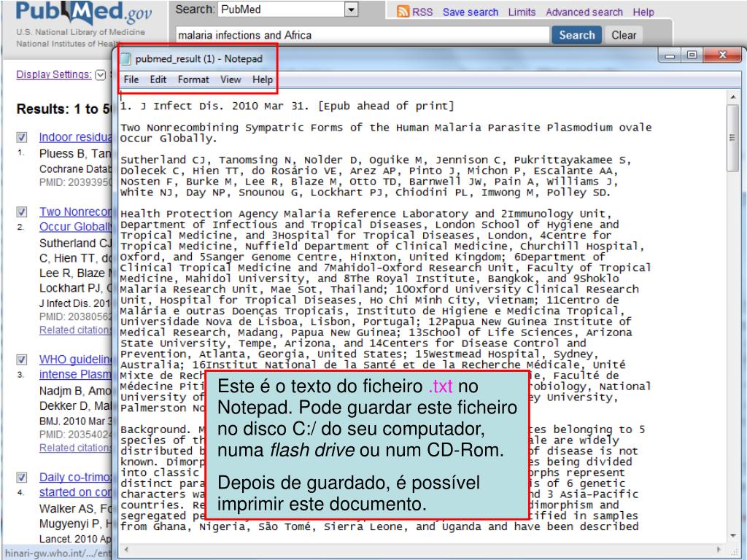747x560 pixels.
Task: Click the 'Results: 1 to' heading
Action: 63,109
